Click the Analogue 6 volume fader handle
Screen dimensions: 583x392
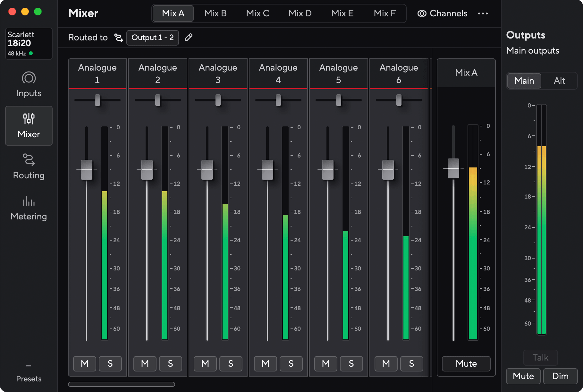[388, 170]
